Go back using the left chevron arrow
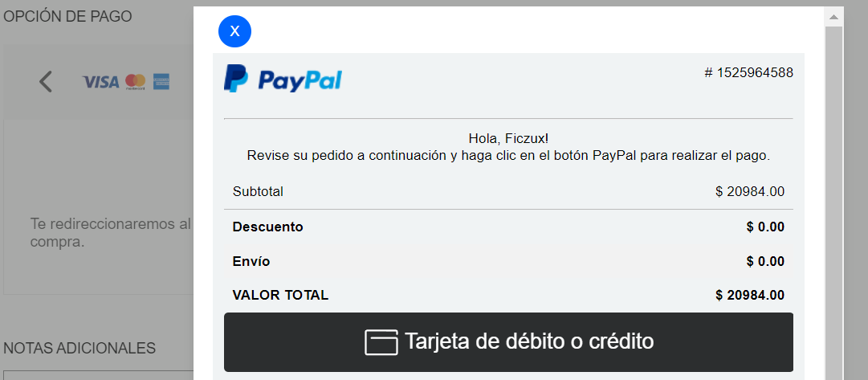868x380 pixels. click(46, 82)
